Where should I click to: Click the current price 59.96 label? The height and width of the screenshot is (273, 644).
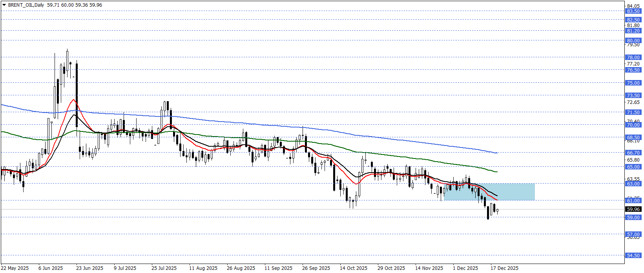(633, 209)
